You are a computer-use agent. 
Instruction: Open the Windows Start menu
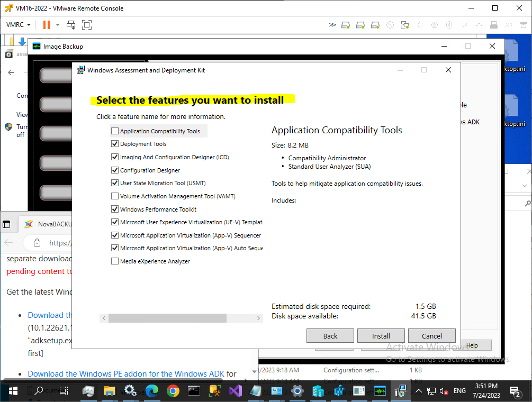point(13,391)
